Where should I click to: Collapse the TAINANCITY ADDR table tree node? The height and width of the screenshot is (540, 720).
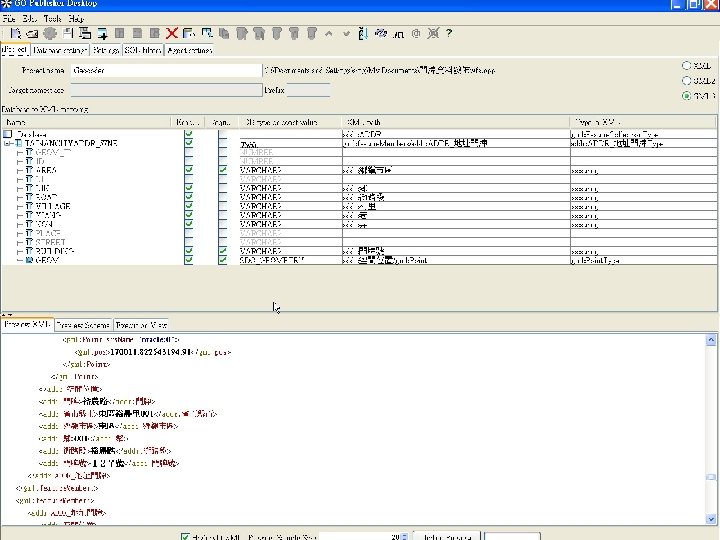7,143
